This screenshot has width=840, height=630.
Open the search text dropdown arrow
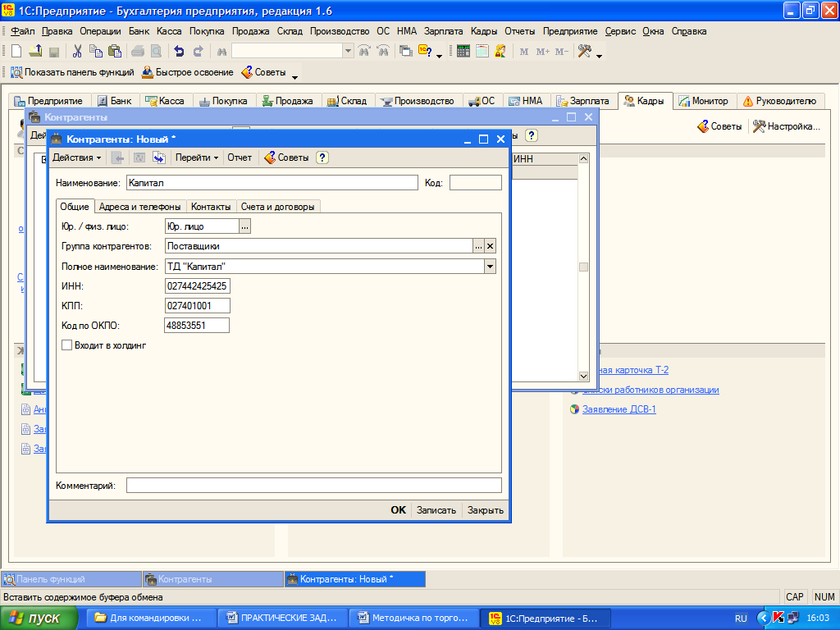click(x=348, y=51)
